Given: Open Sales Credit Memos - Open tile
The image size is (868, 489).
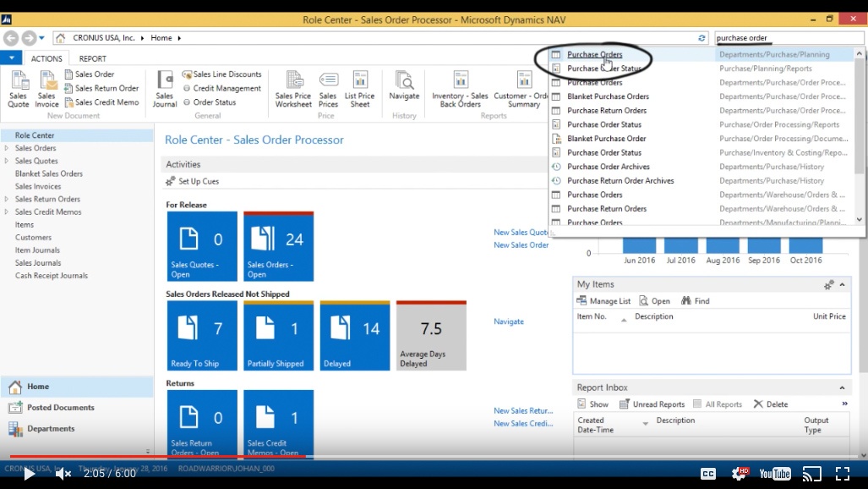Looking at the screenshot, I should (x=278, y=424).
